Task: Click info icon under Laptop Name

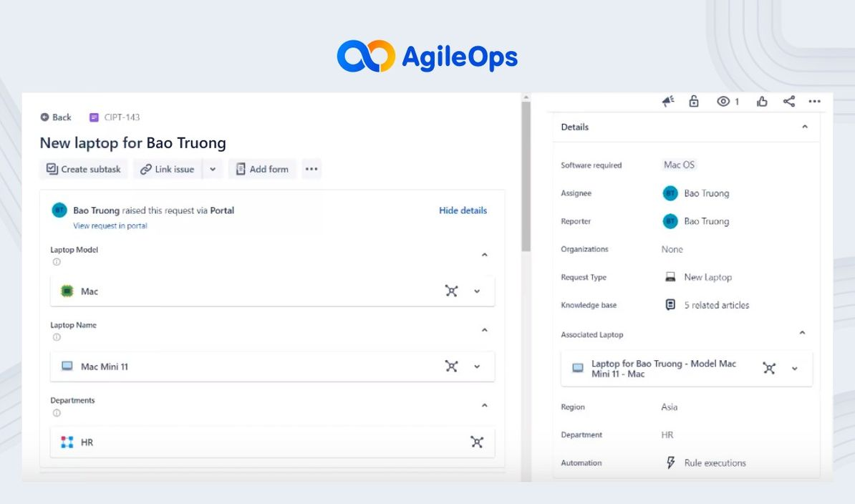Action: (x=57, y=337)
